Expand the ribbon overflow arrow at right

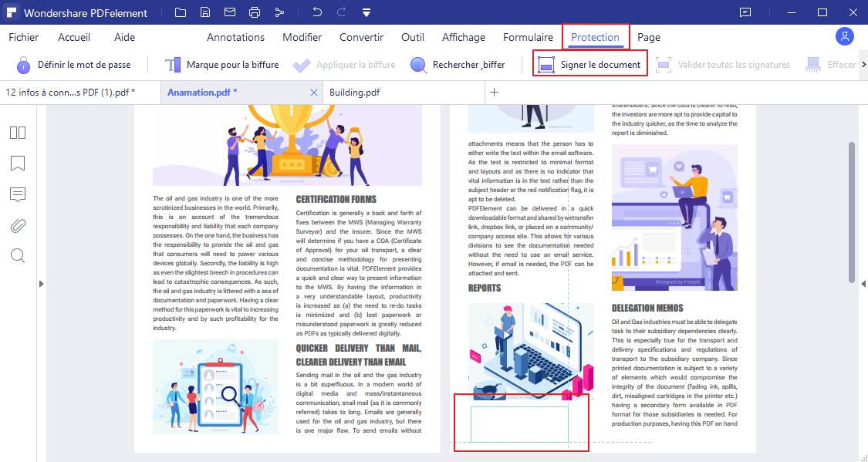(863, 65)
